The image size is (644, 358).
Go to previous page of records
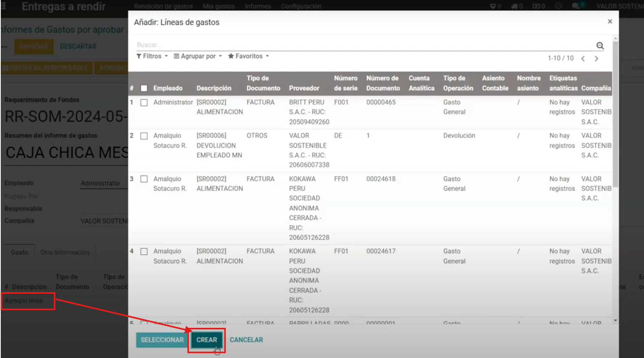pyautogui.click(x=583, y=59)
